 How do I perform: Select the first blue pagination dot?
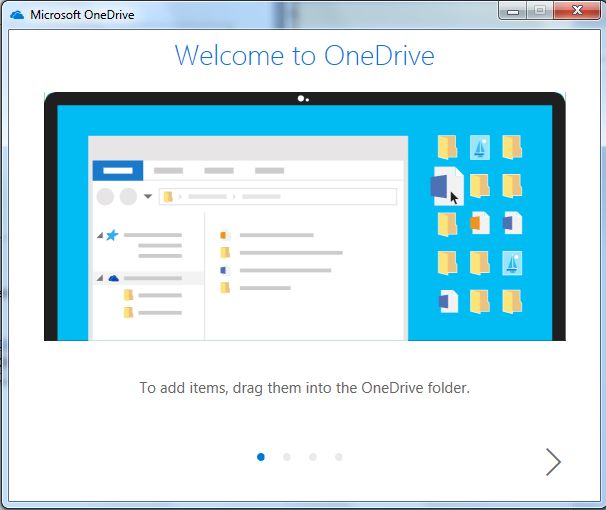(261, 457)
